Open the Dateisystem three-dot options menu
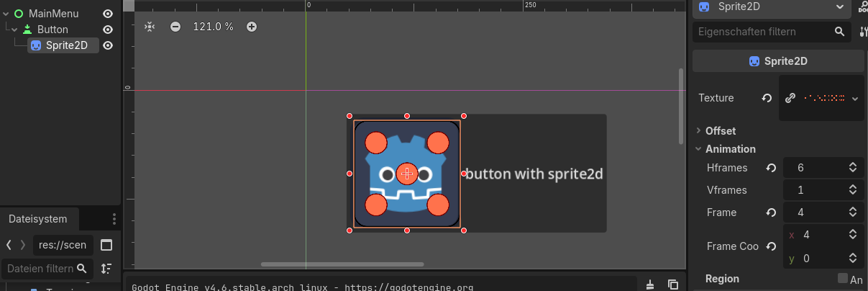The width and height of the screenshot is (868, 291). (114, 219)
